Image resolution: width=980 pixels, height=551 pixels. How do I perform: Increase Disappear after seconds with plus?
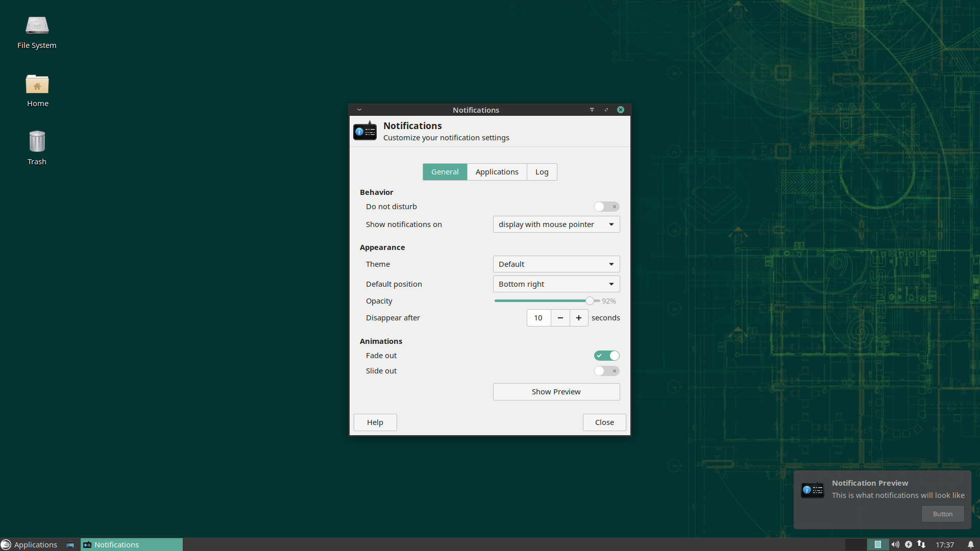(x=578, y=318)
